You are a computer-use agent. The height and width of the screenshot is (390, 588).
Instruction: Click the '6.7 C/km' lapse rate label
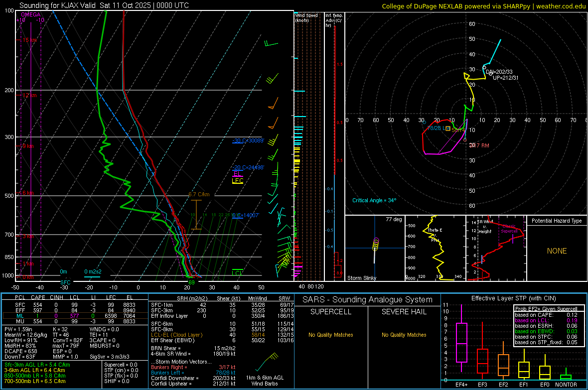click(199, 194)
